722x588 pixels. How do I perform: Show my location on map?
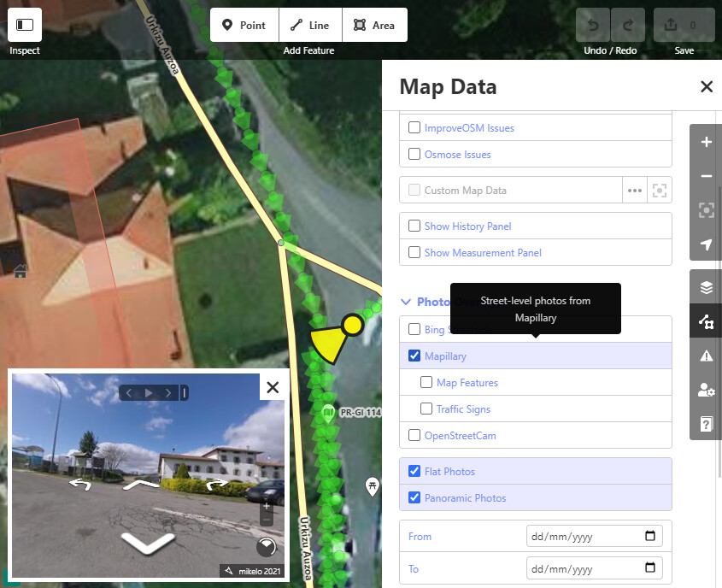click(707, 244)
